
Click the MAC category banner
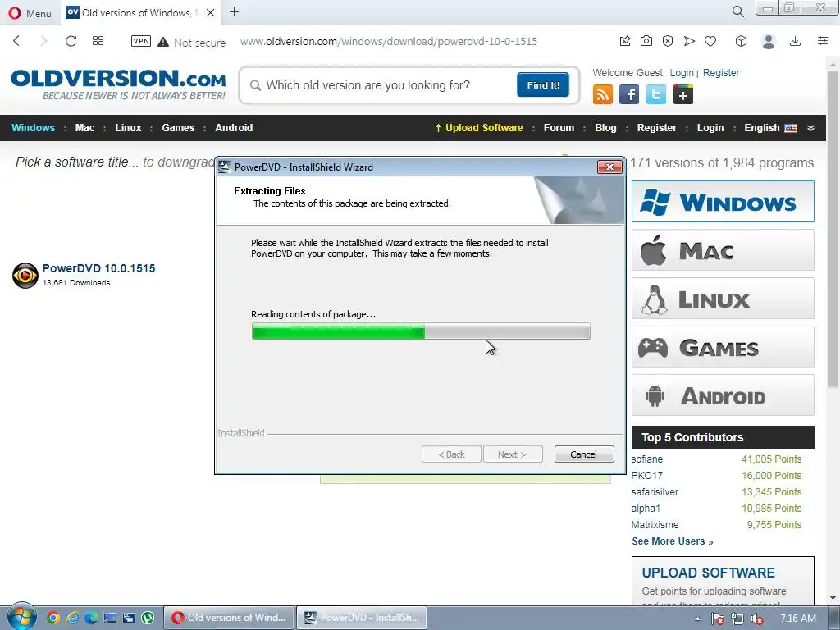[x=723, y=249]
